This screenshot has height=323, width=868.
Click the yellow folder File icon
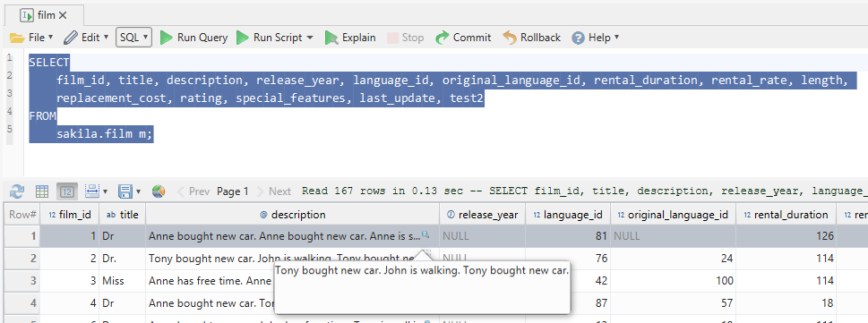17,38
